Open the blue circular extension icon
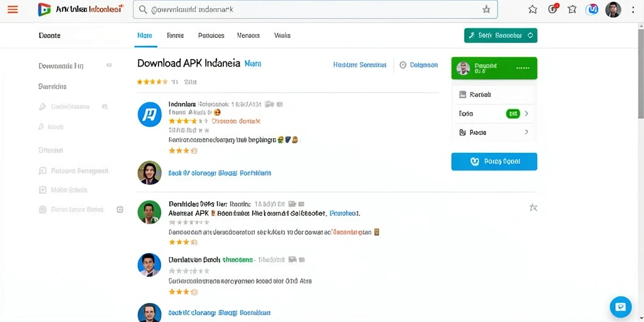Image resolution: width=644 pixels, height=322 pixels. [592, 9]
